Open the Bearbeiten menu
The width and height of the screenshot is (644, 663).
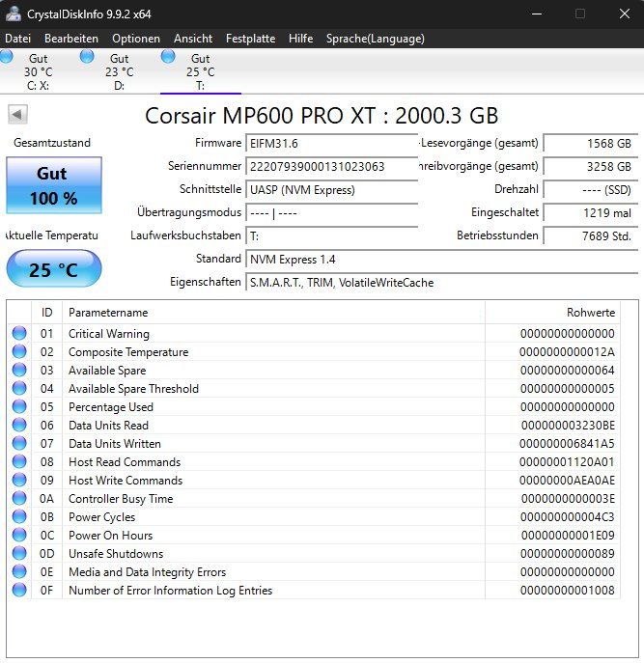71,39
